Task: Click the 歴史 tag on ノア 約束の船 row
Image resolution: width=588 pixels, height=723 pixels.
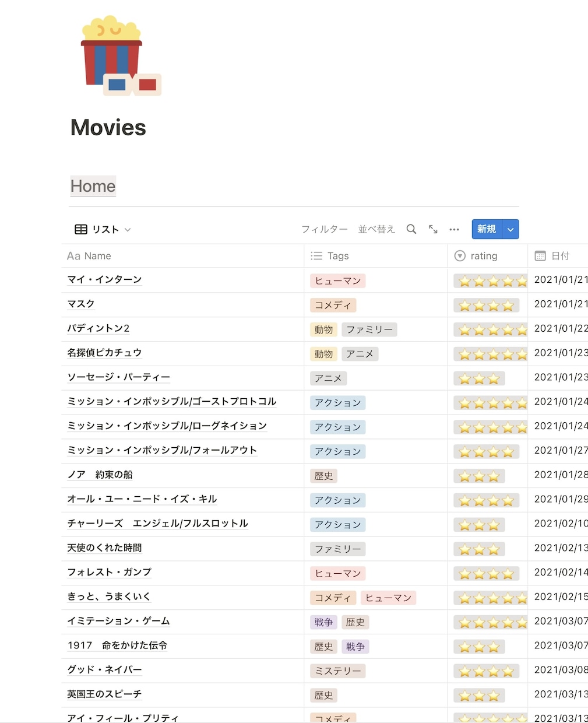Action: tap(324, 476)
